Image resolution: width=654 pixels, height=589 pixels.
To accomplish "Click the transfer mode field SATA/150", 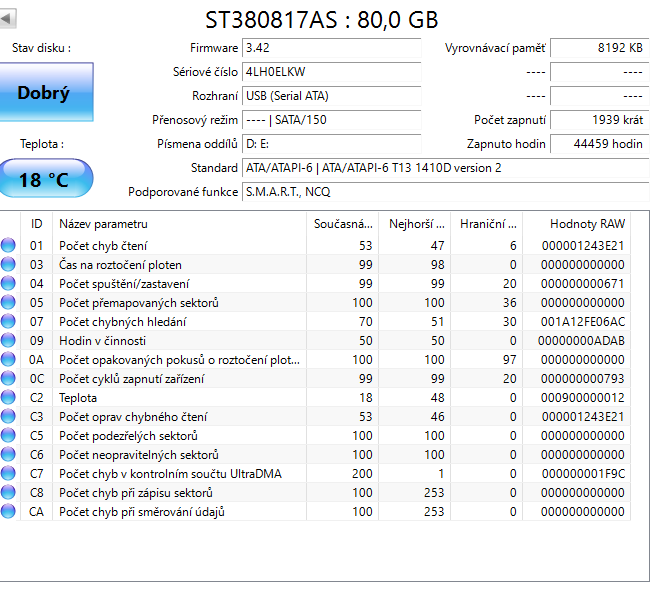I will (332, 120).
